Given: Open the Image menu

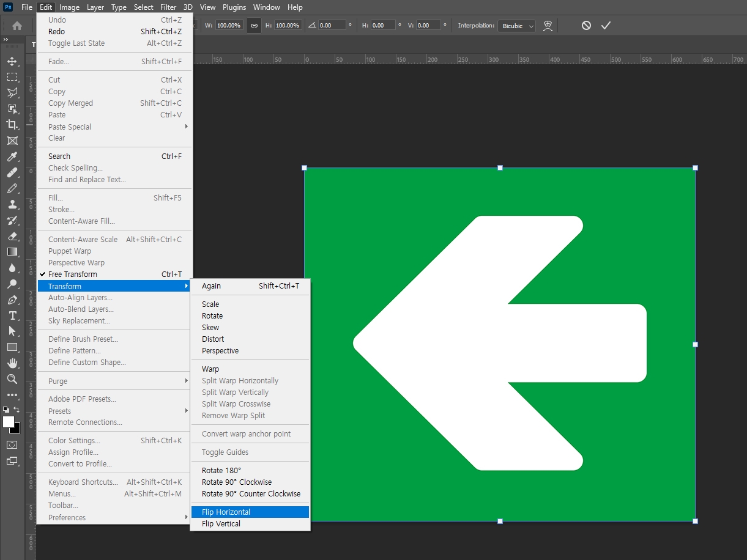Looking at the screenshot, I should click(x=69, y=7).
